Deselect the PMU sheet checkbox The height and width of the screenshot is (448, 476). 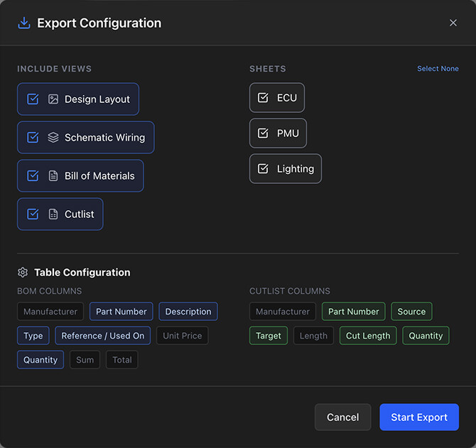263,133
